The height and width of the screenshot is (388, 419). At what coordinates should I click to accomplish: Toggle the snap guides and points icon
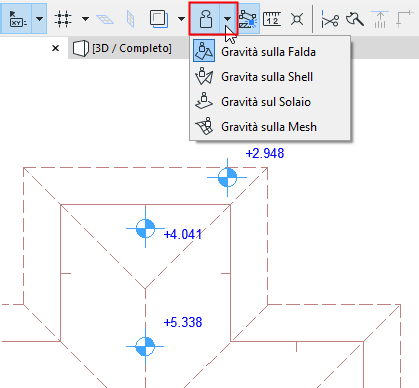click(x=249, y=19)
